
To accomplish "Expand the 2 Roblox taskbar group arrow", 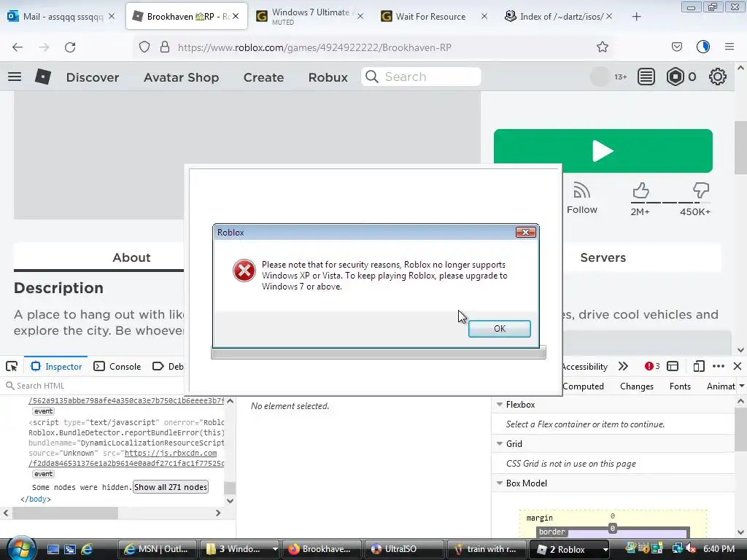I will click(605, 549).
